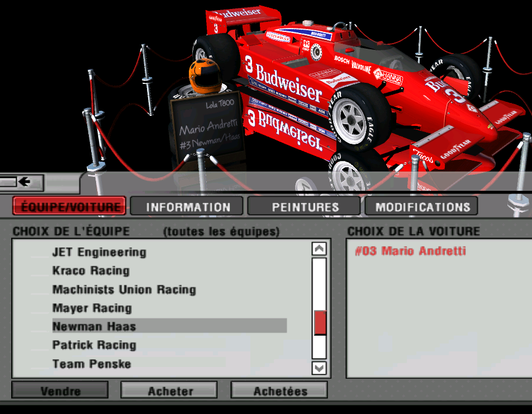Click the Acheter button

point(169,390)
